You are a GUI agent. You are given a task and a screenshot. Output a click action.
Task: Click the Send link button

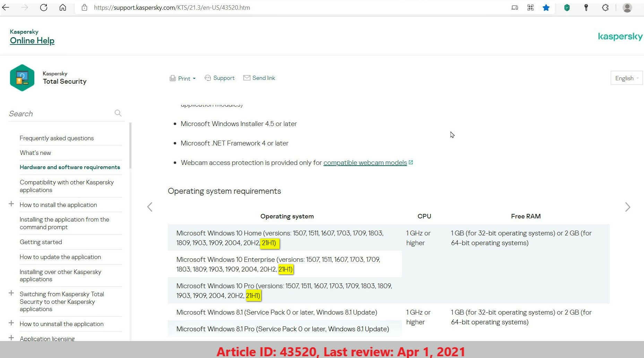point(264,78)
